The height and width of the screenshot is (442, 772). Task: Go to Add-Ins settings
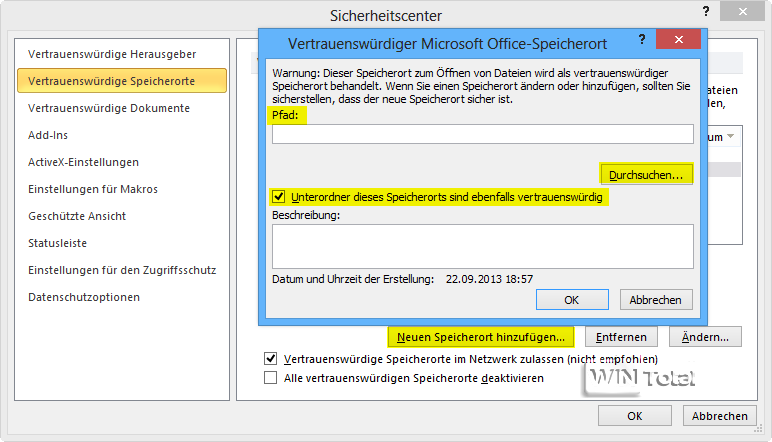coord(48,134)
